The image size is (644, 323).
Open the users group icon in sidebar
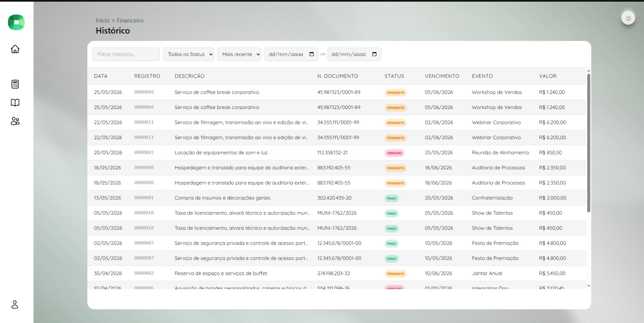click(x=15, y=121)
